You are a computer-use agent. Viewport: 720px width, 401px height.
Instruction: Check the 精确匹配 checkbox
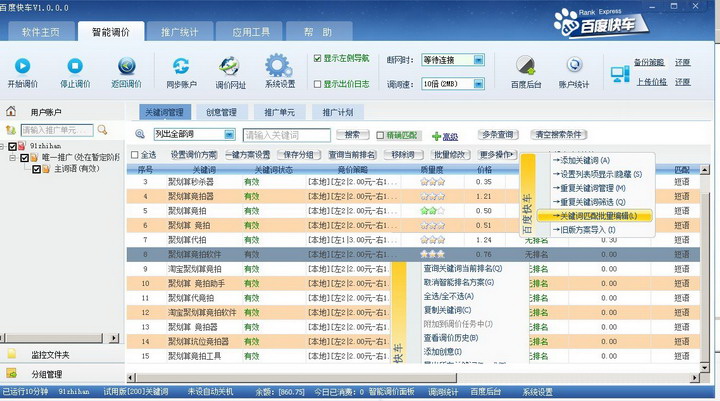[380, 135]
